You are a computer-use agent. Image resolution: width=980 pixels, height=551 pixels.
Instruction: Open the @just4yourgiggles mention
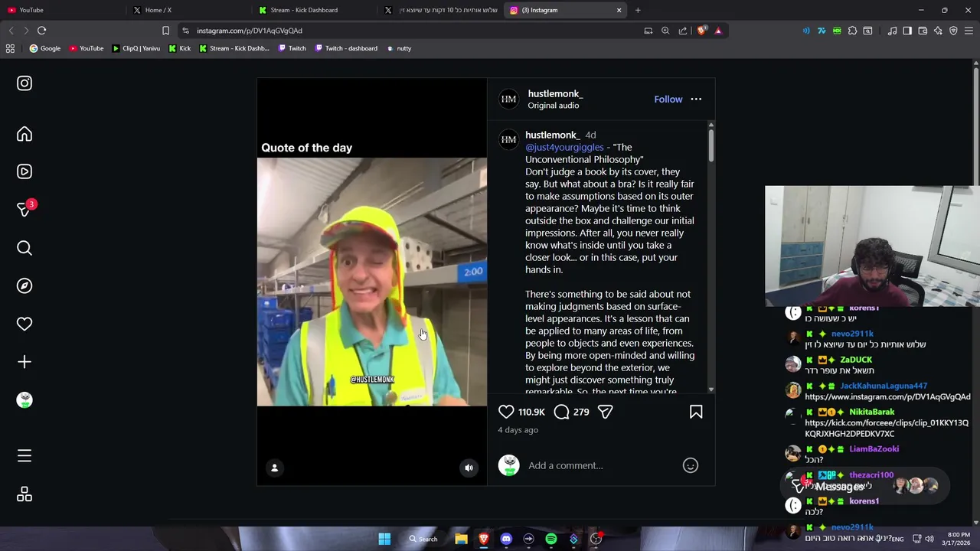pyautogui.click(x=564, y=147)
